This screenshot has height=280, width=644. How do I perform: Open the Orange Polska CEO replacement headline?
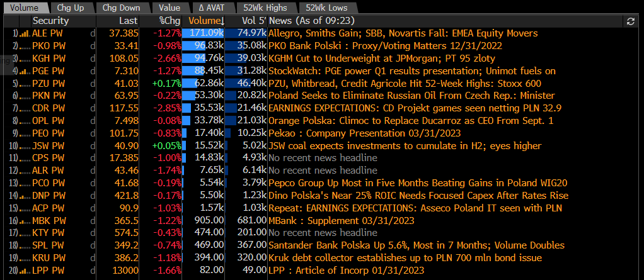tap(411, 121)
